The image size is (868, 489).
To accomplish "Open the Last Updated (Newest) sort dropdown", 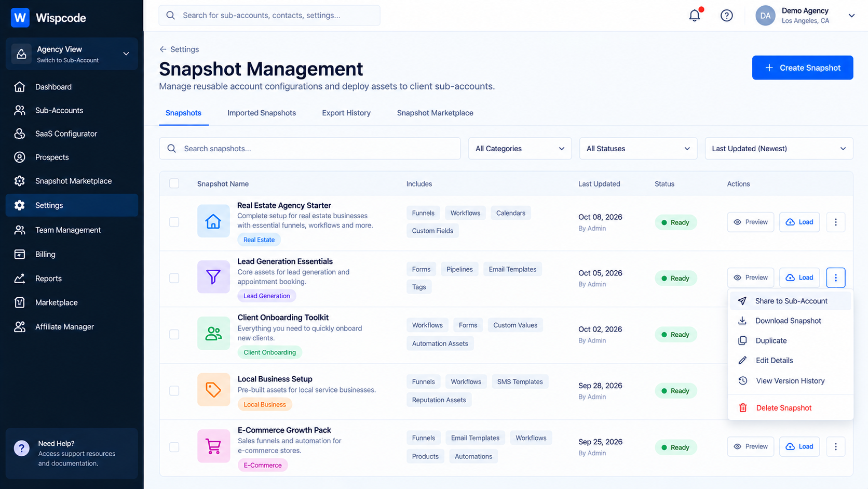I will (779, 149).
